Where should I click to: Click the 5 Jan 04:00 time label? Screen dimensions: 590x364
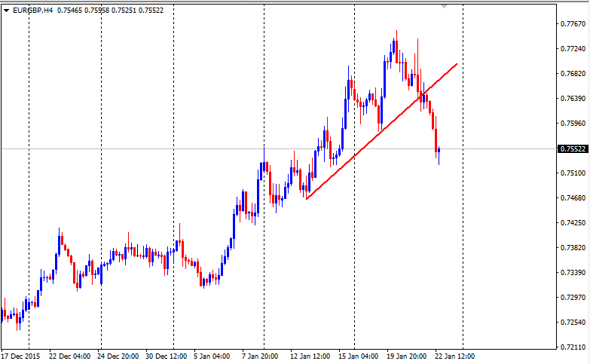[x=212, y=356]
